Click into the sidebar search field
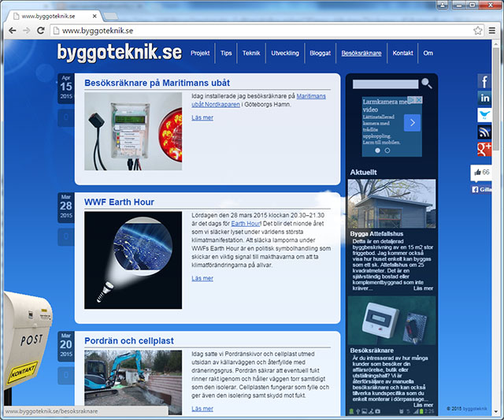 click(x=385, y=84)
